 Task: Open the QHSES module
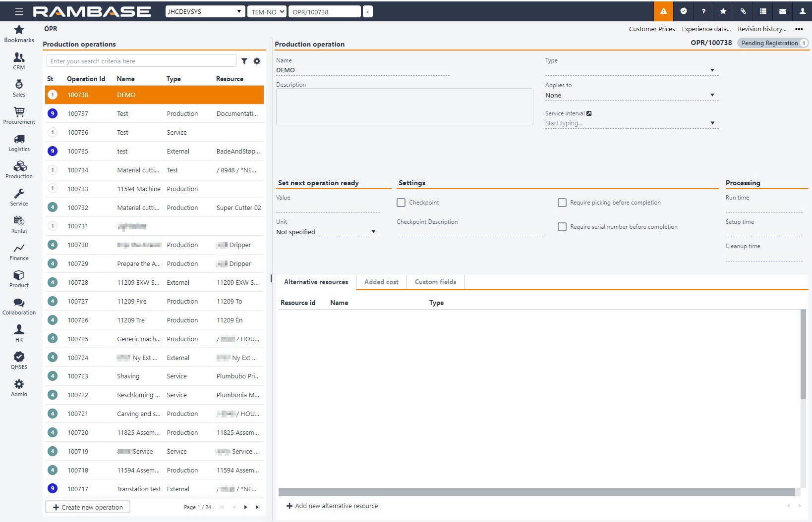(19, 360)
